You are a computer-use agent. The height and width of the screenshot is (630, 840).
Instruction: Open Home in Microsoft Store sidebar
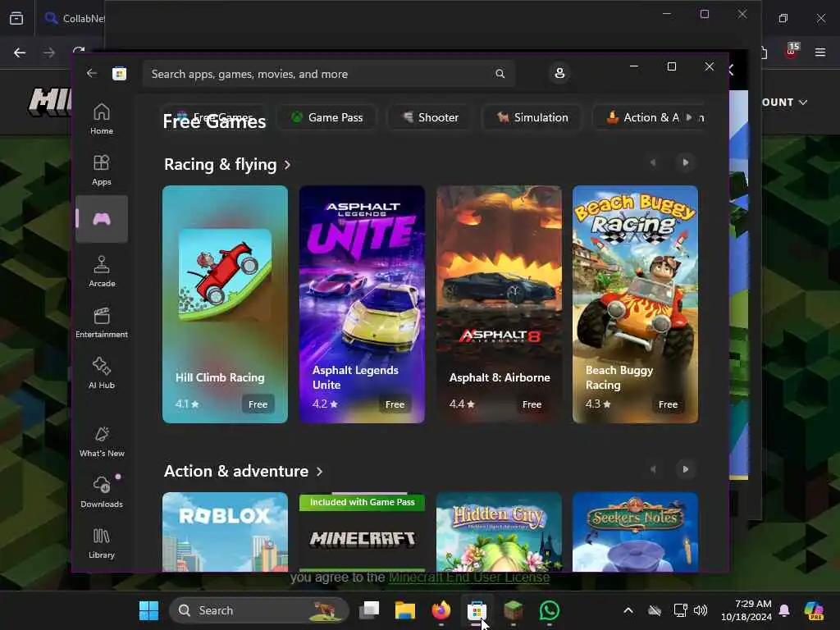[101, 119]
